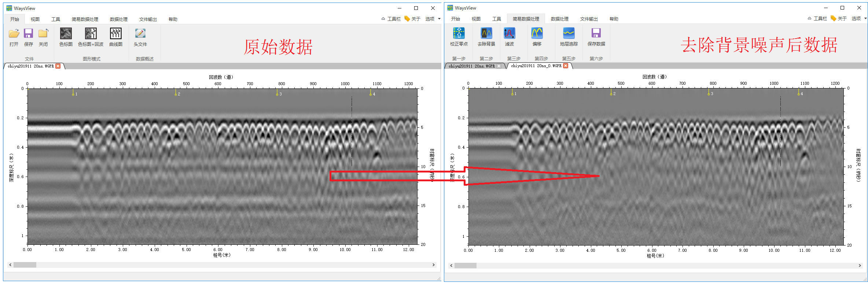This screenshot has height=287, width=868.
Task: Select the 偏移 migration tool
Action: coord(537,36)
